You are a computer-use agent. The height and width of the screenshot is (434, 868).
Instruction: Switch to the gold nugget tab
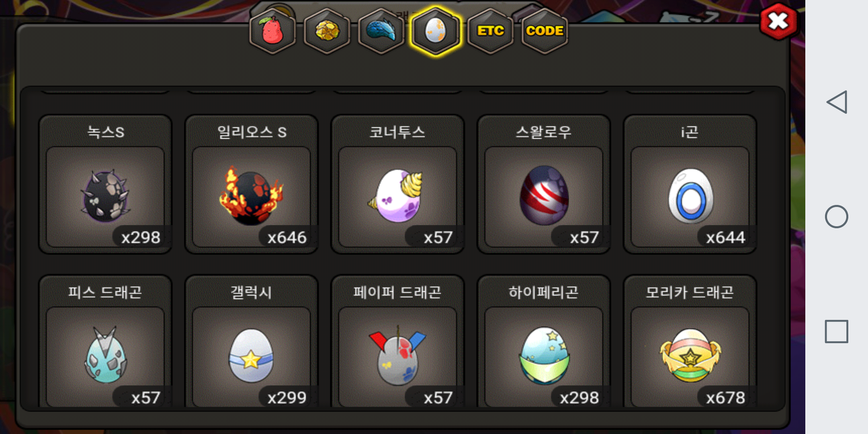point(327,31)
